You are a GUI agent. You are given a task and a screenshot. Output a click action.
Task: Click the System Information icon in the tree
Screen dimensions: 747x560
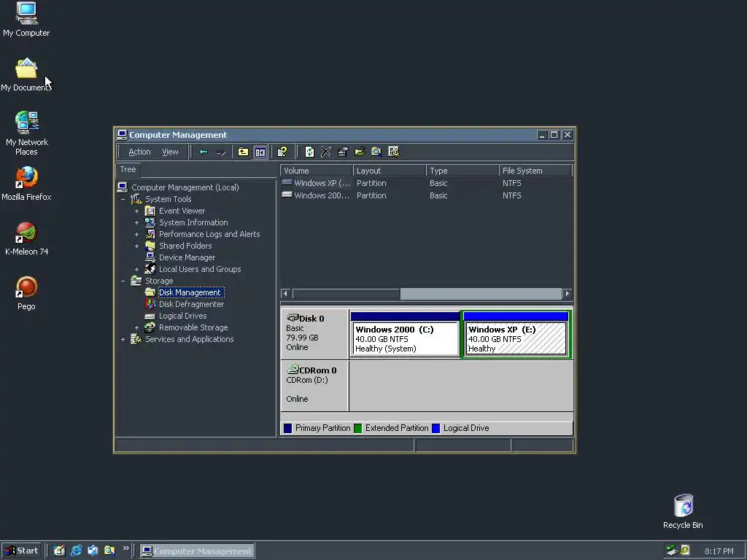(150, 222)
